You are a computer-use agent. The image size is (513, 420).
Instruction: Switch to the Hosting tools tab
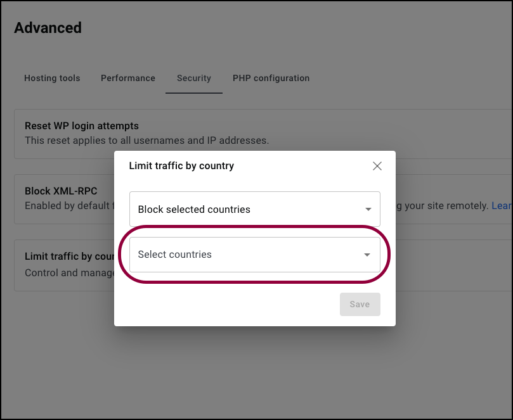click(52, 78)
